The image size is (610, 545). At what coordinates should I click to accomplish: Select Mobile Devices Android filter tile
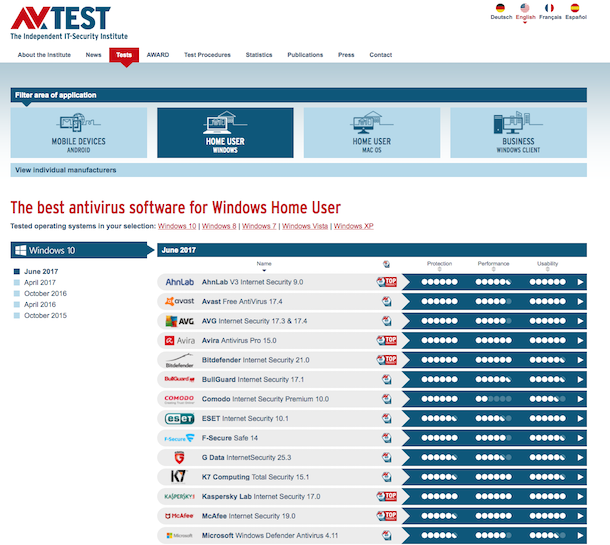[x=79, y=133]
